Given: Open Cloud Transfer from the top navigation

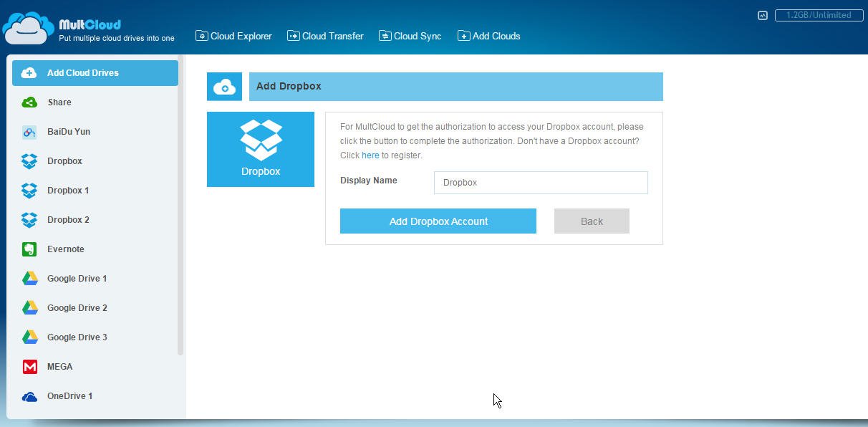Looking at the screenshot, I should pyautogui.click(x=326, y=36).
